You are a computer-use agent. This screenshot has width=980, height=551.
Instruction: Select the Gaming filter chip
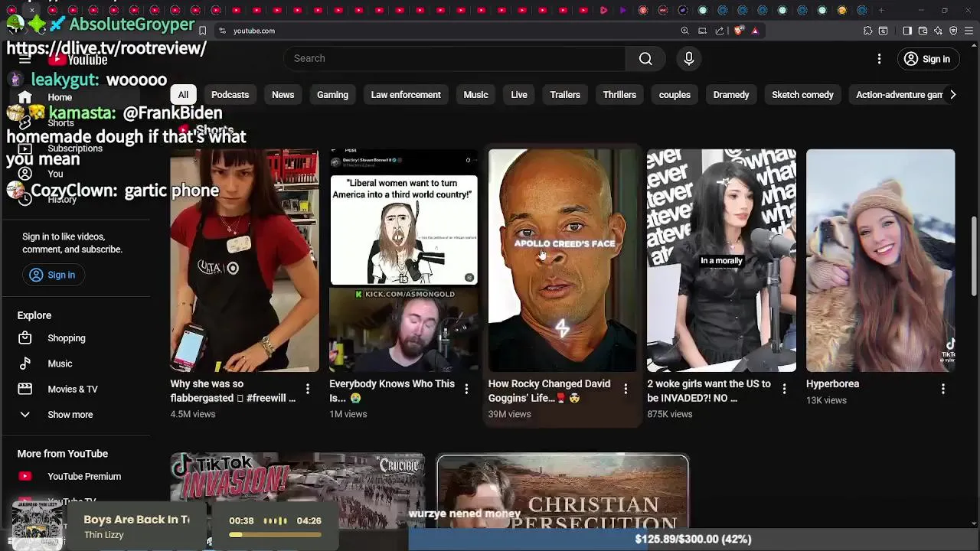332,95
